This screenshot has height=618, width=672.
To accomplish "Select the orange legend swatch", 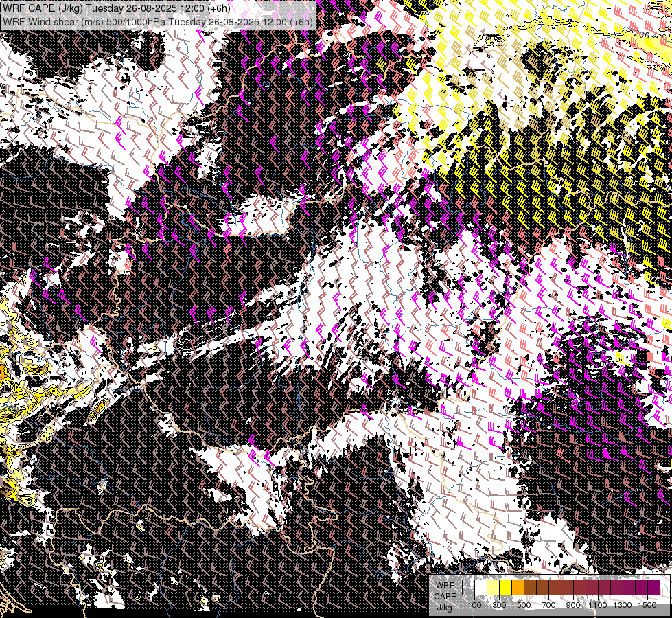I will [x=518, y=587].
